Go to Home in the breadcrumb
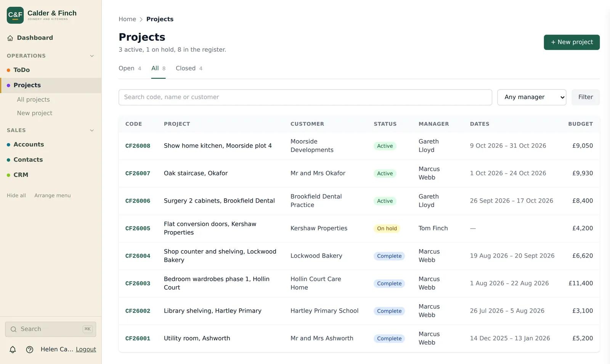610x364 pixels. 127,19
